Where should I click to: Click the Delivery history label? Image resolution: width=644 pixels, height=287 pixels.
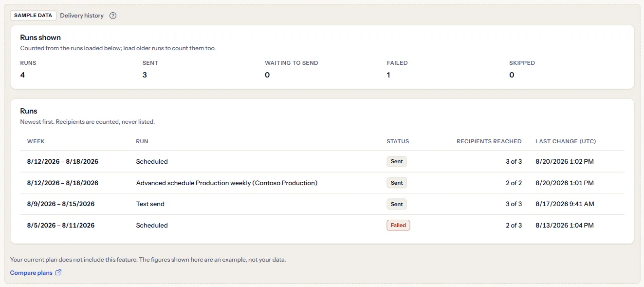click(x=82, y=16)
